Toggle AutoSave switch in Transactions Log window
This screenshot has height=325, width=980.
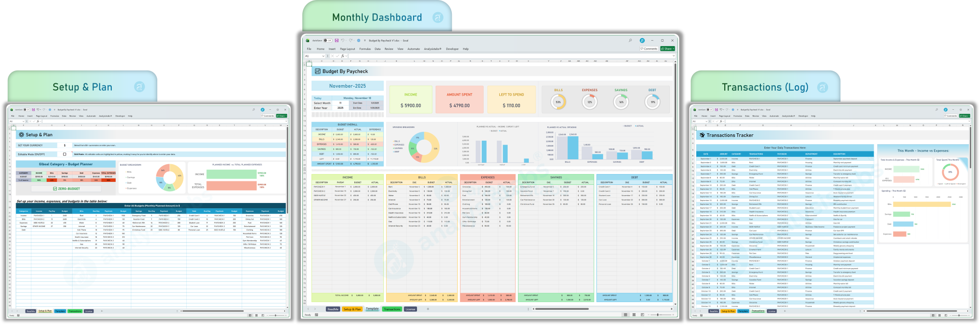[710, 110]
